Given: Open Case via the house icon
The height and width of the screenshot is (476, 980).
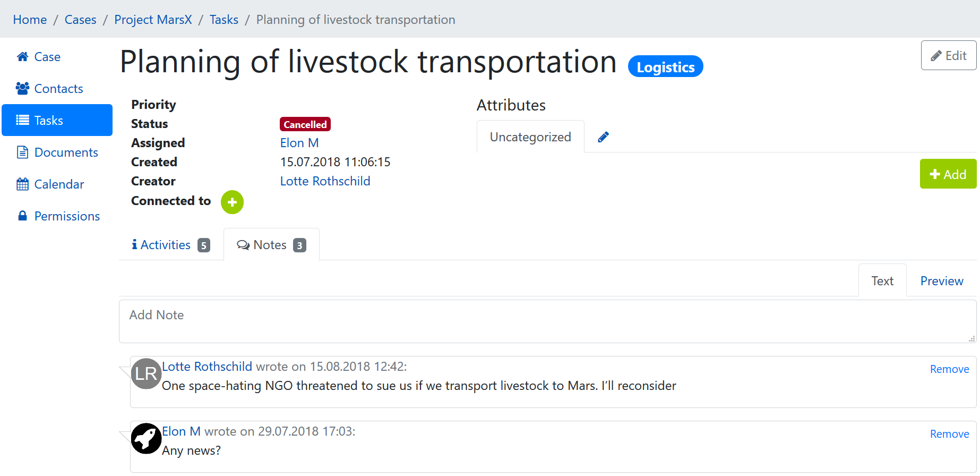Looking at the screenshot, I should (x=22, y=56).
